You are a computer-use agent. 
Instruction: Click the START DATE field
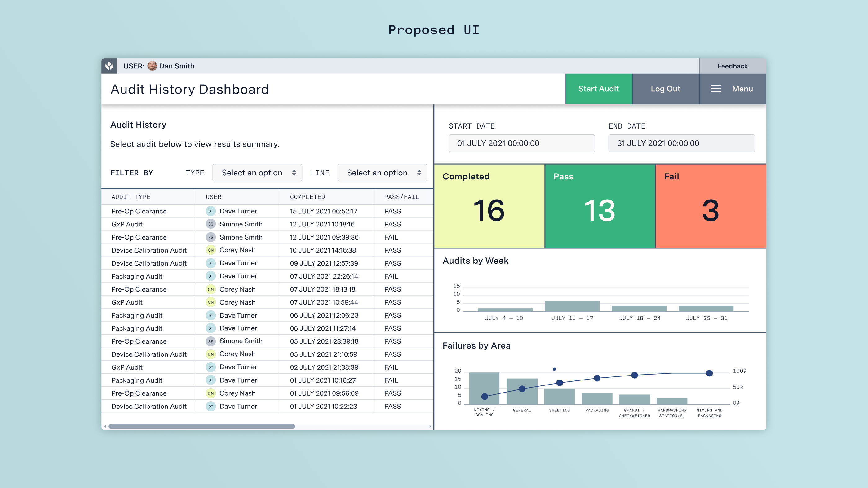pos(521,143)
